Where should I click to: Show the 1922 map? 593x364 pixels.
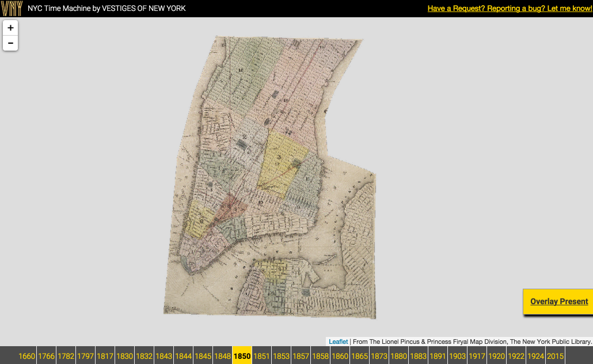[x=516, y=356]
